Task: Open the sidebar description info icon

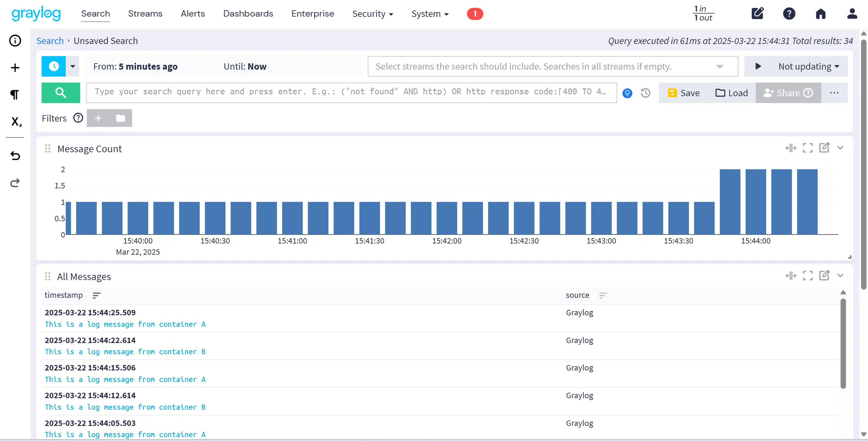Action: pos(15,41)
